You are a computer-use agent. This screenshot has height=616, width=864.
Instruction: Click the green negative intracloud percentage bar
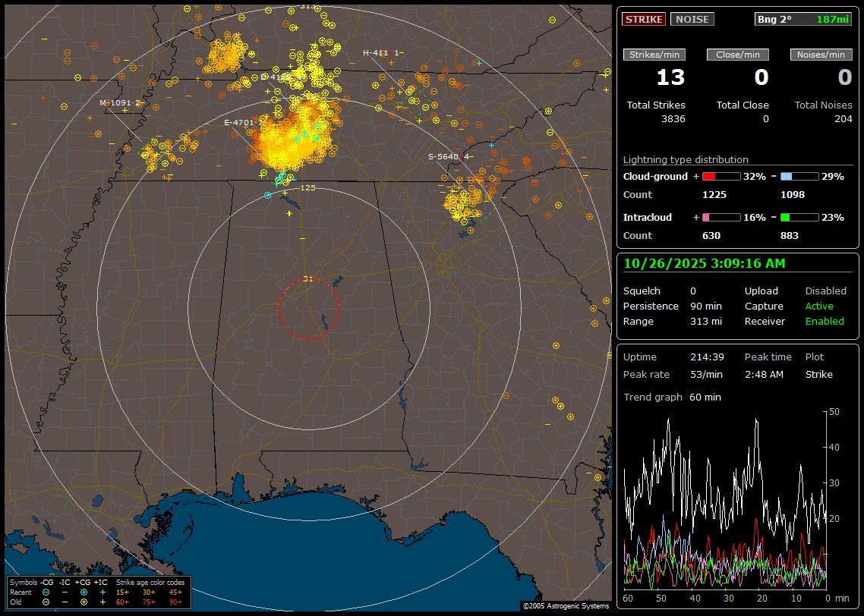(x=799, y=217)
